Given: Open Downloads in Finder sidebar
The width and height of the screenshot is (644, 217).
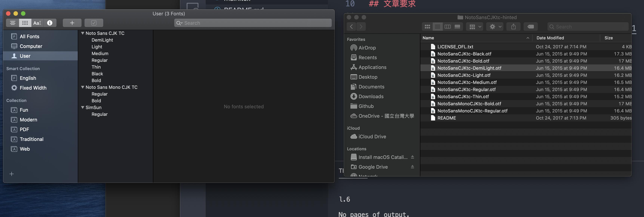Looking at the screenshot, I should click(x=371, y=97).
